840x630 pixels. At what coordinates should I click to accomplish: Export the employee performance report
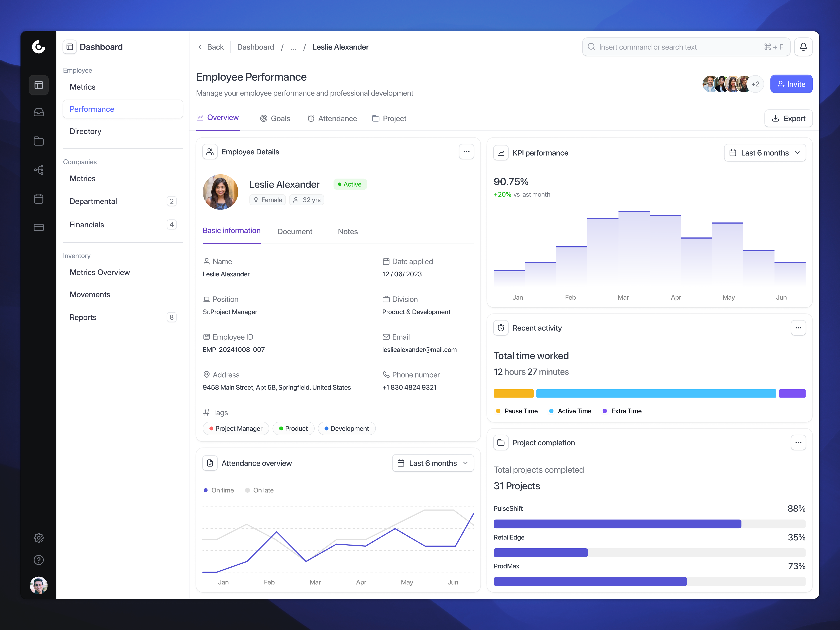(788, 118)
